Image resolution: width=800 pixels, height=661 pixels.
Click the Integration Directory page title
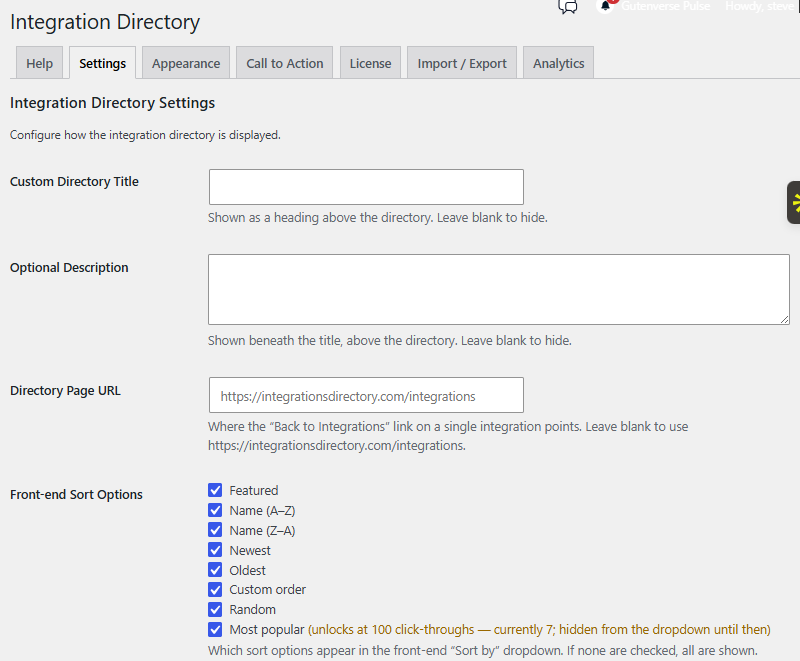[x=105, y=22]
